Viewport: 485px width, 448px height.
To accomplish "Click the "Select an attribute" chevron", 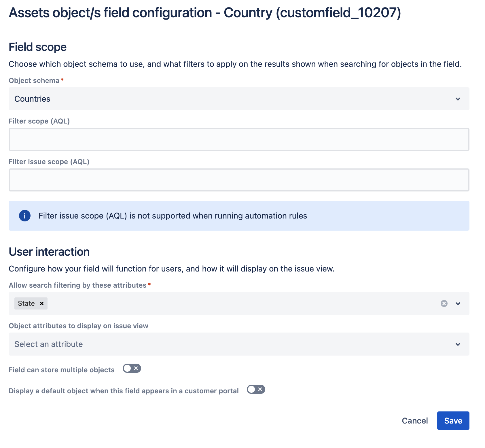I will coord(458,344).
